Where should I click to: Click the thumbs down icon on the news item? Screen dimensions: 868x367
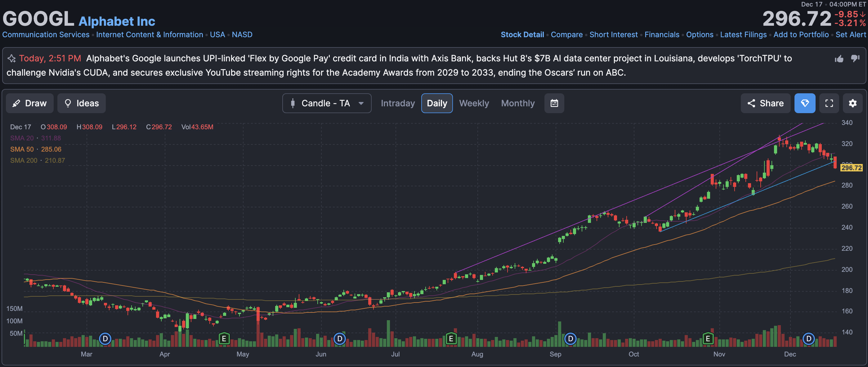855,58
